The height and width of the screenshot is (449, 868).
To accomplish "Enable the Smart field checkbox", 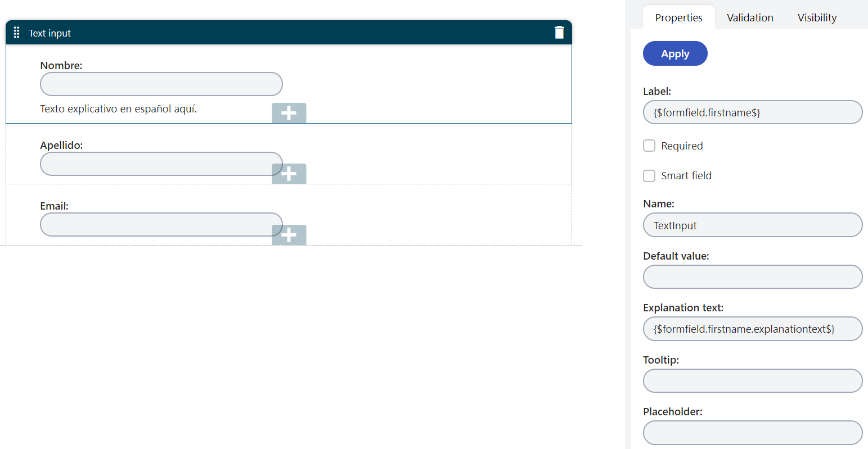I will (649, 176).
